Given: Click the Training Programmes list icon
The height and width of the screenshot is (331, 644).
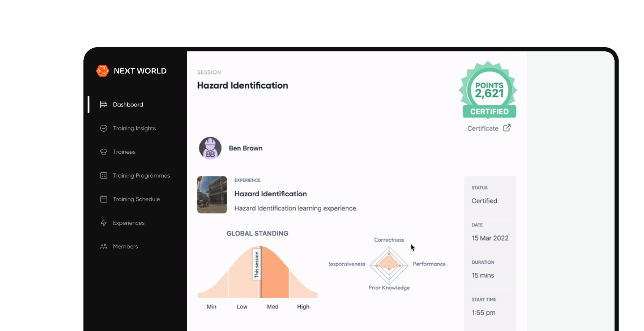Looking at the screenshot, I should [104, 175].
